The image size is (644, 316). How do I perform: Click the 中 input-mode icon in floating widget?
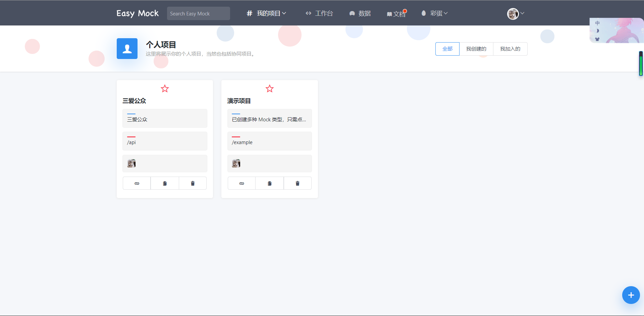click(597, 23)
